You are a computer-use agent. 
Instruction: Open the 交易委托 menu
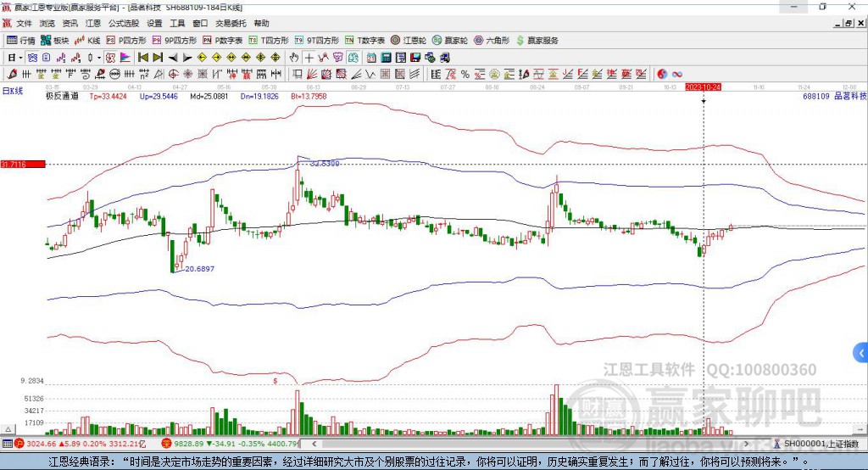231,23
